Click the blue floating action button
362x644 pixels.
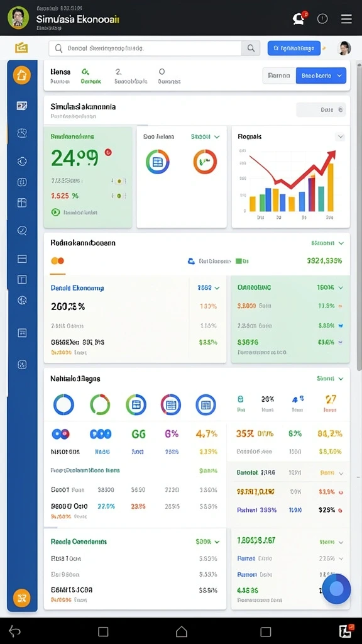pyautogui.click(x=336, y=589)
